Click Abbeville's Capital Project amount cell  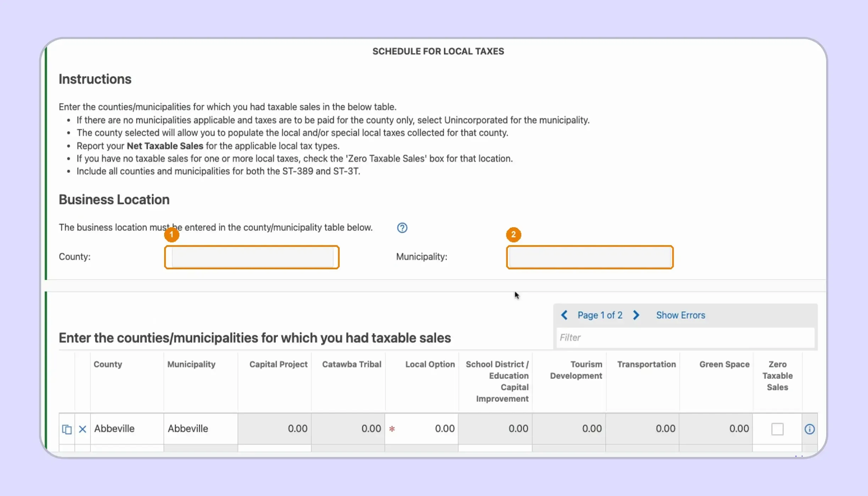click(x=274, y=429)
